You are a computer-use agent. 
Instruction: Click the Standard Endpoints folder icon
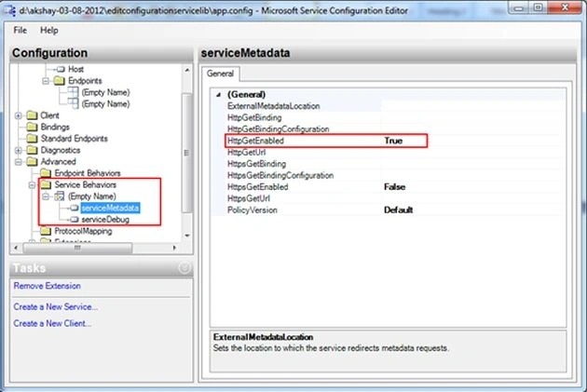pos(33,139)
